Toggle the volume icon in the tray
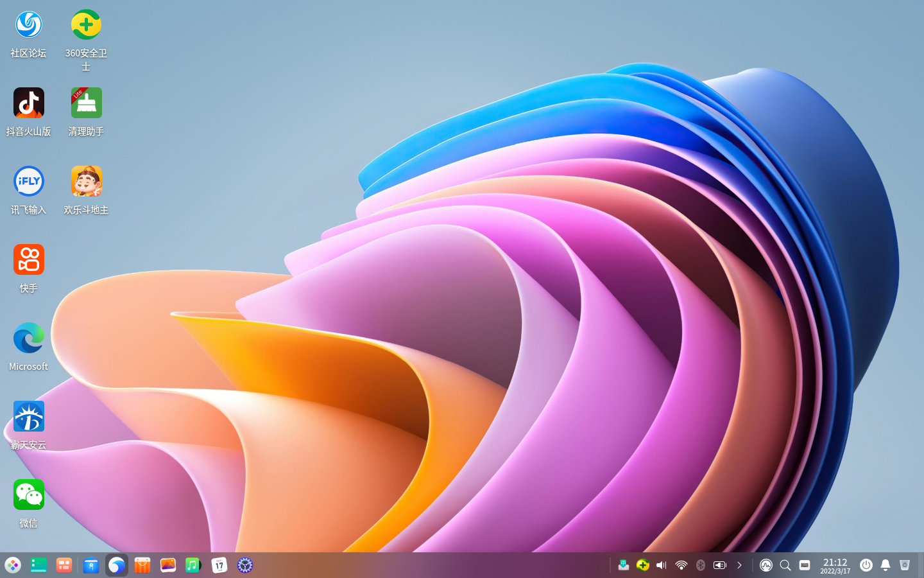The image size is (924, 578). [x=661, y=565]
